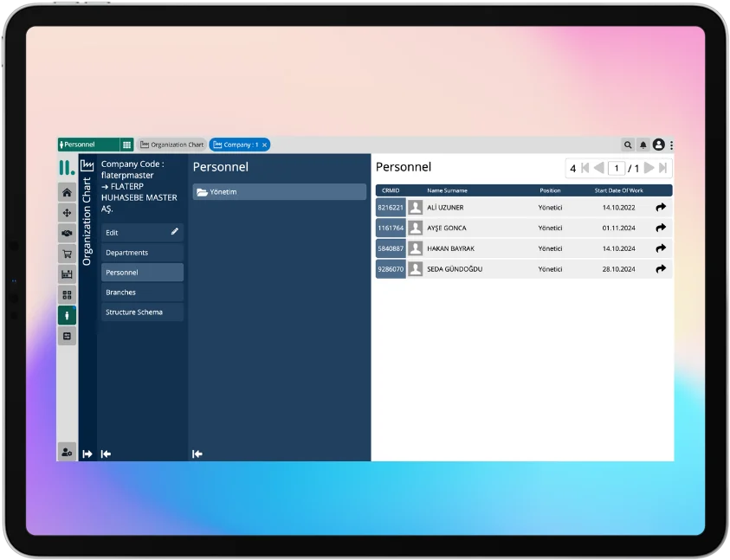Viewport: 730px width, 560px height.
Task: Open the three-dot kebab menu top right
Action: [672, 145]
